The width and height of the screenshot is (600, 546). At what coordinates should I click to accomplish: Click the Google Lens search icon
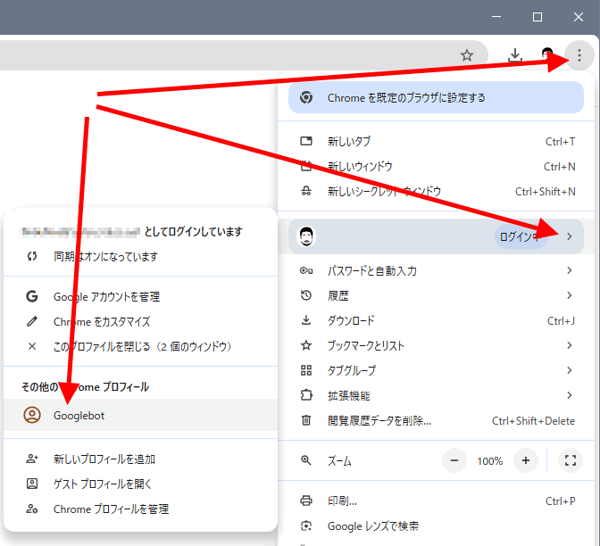[x=306, y=526]
